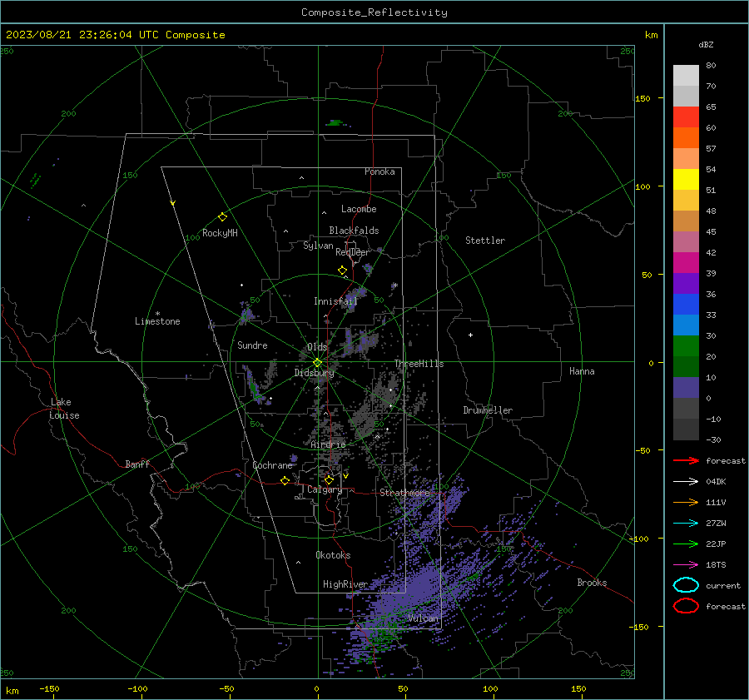Click the -150 value on bottom axis
This screenshot has height=700, width=749.
[49, 688]
